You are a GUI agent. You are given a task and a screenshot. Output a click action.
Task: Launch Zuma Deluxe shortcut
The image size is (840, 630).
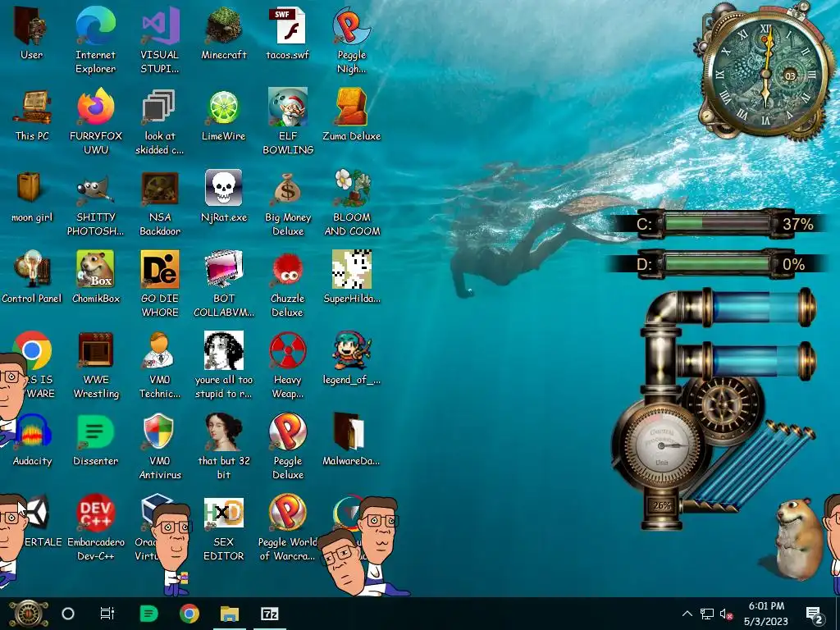coord(352,115)
